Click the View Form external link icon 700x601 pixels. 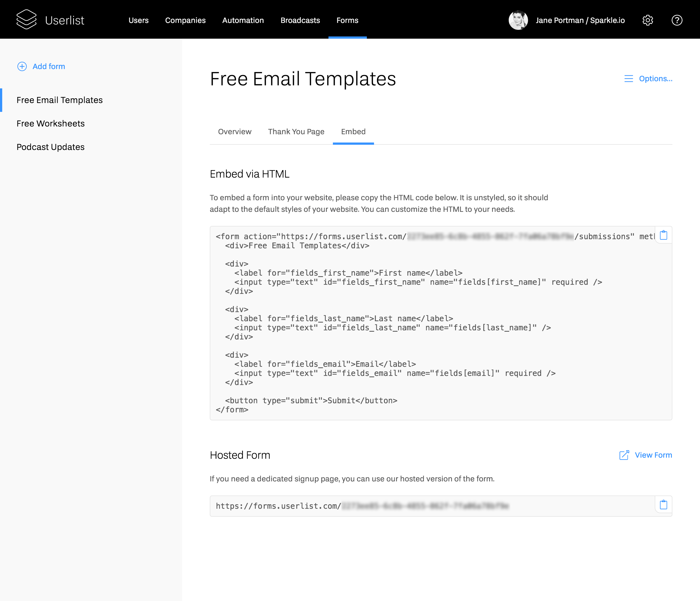click(624, 455)
